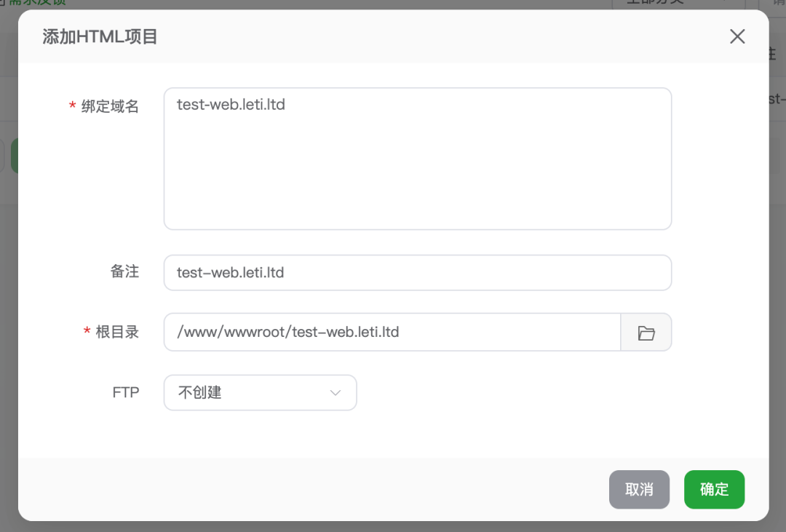Viewport: 786px width, 532px height.
Task: Click the 绑定域名 field label
Action: 110,107
